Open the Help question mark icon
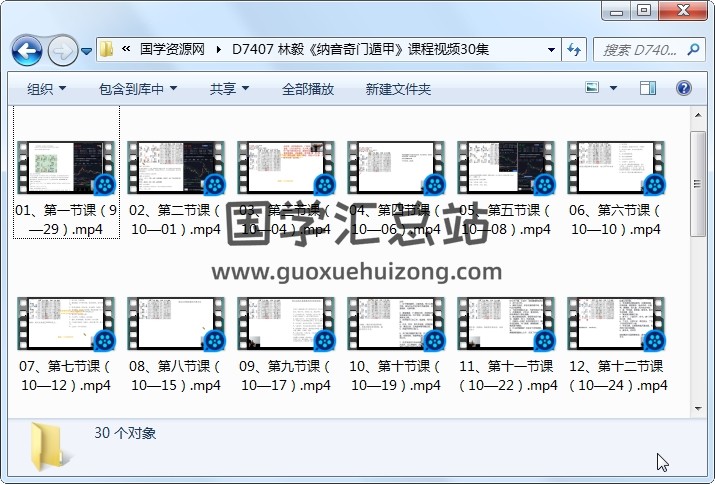Viewport: 715px width, 485px height. (684, 89)
